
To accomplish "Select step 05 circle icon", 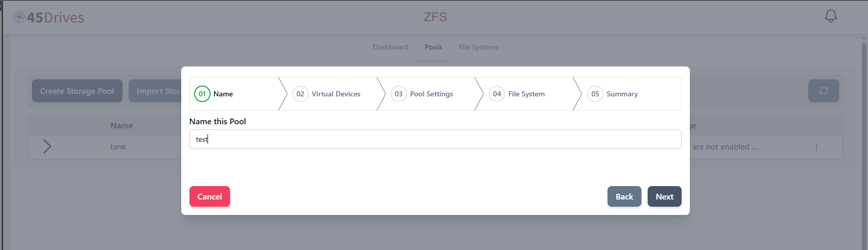I will tap(595, 94).
